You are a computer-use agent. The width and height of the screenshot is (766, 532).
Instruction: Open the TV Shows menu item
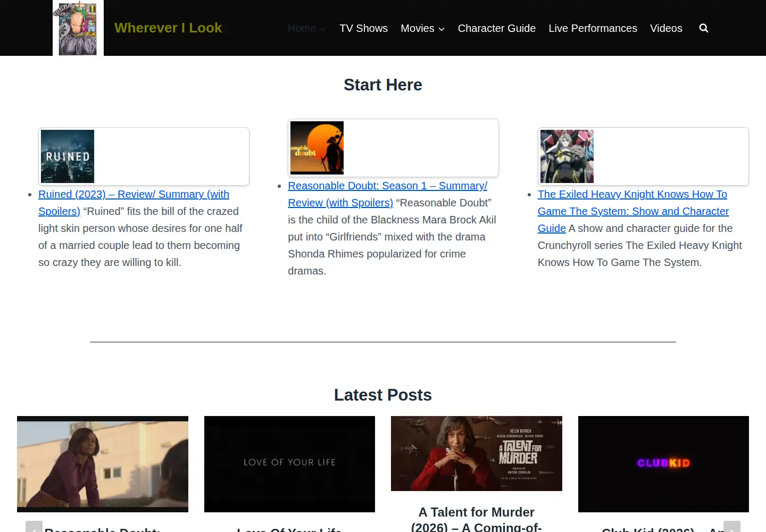[x=363, y=28]
